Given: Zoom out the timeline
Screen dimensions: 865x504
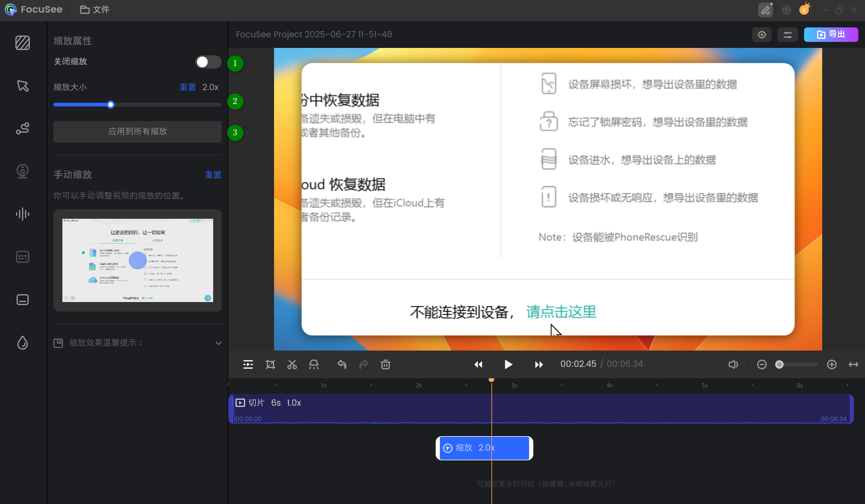Looking at the screenshot, I should [762, 364].
